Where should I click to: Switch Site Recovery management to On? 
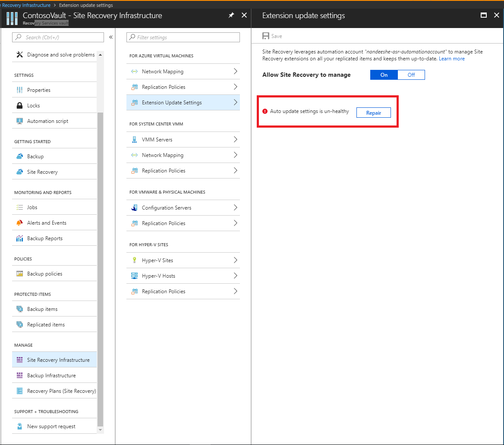[x=384, y=75]
